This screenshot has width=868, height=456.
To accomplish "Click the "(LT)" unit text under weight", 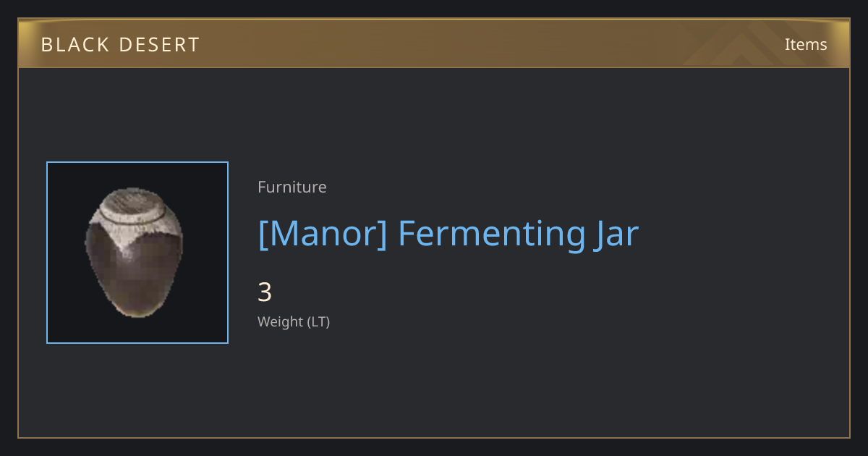I will pos(318,321).
